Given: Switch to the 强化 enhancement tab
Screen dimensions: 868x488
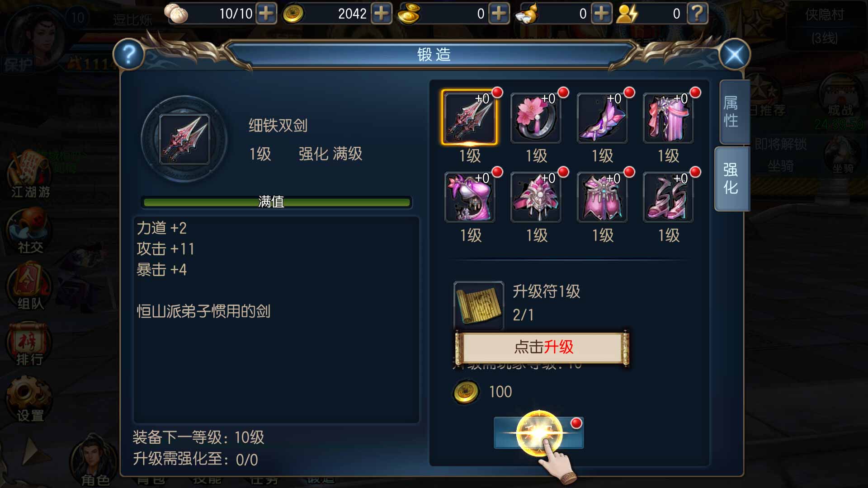Looking at the screenshot, I should tap(731, 179).
